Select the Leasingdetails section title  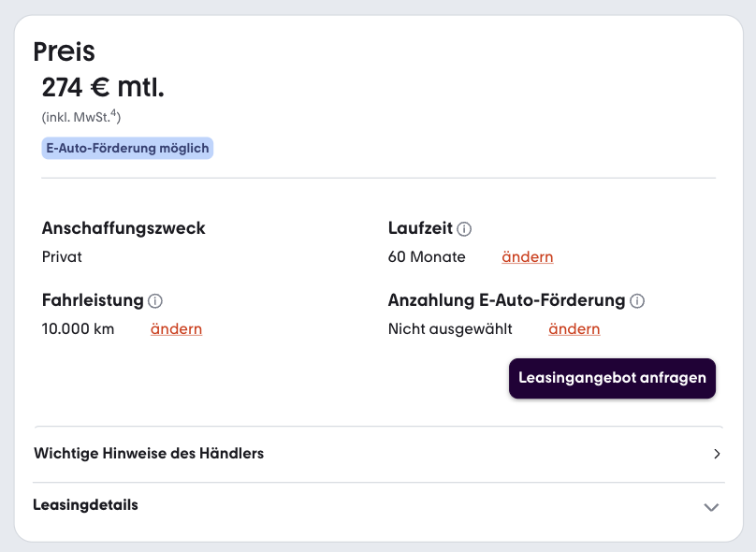click(x=85, y=505)
